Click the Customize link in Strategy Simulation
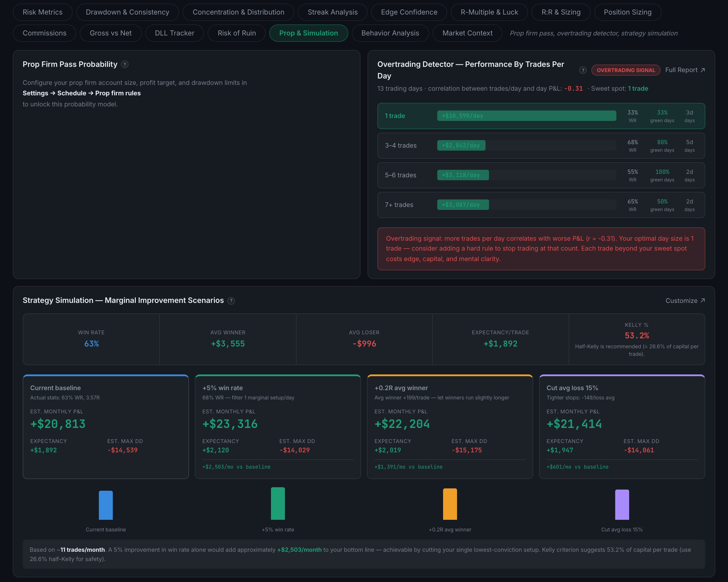This screenshot has height=582, width=728. (685, 301)
